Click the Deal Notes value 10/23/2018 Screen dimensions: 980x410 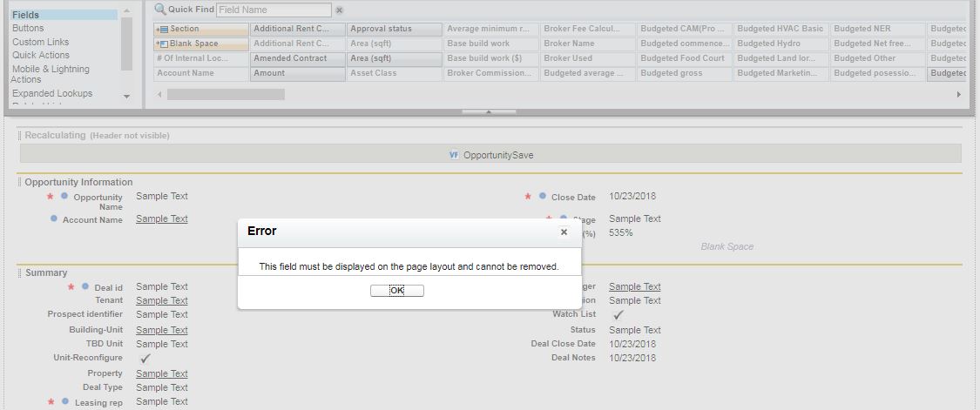tap(632, 358)
